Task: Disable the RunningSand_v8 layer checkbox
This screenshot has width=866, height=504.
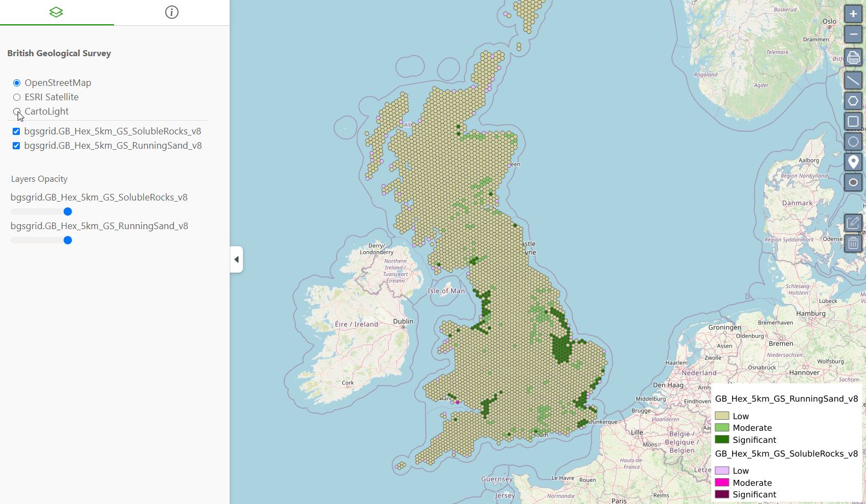Action: 17,146
